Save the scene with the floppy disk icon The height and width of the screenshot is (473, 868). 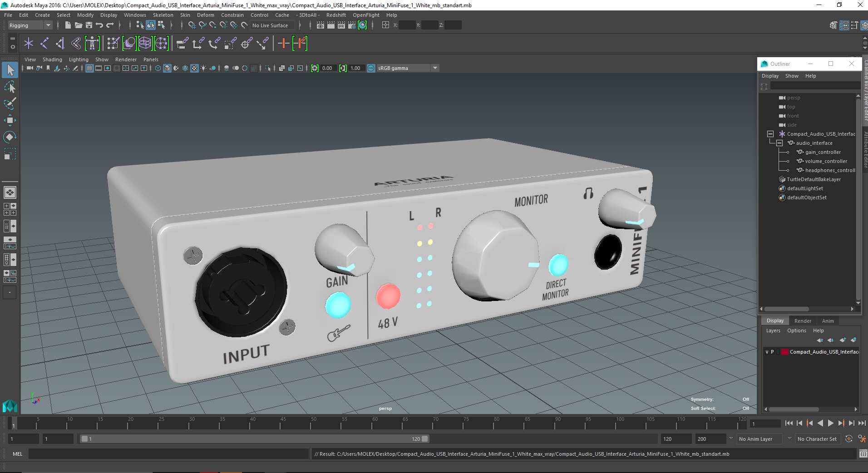tap(89, 25)
